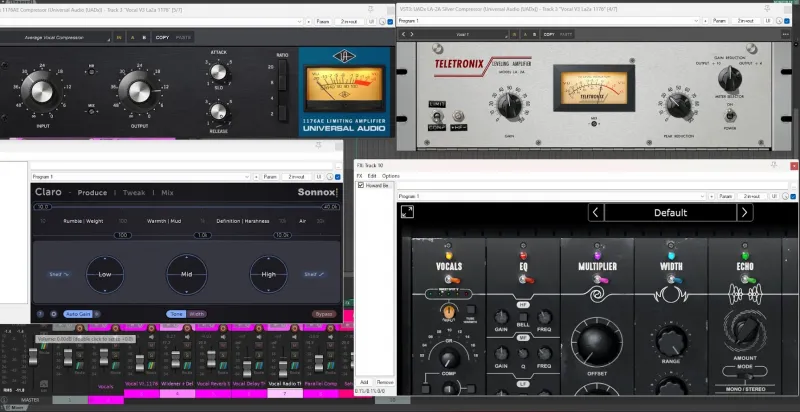Open the FX menu in Track 10 window
The width and height of the screenshot is (800, 412).
pyautogui.click(x=360, y=176)
